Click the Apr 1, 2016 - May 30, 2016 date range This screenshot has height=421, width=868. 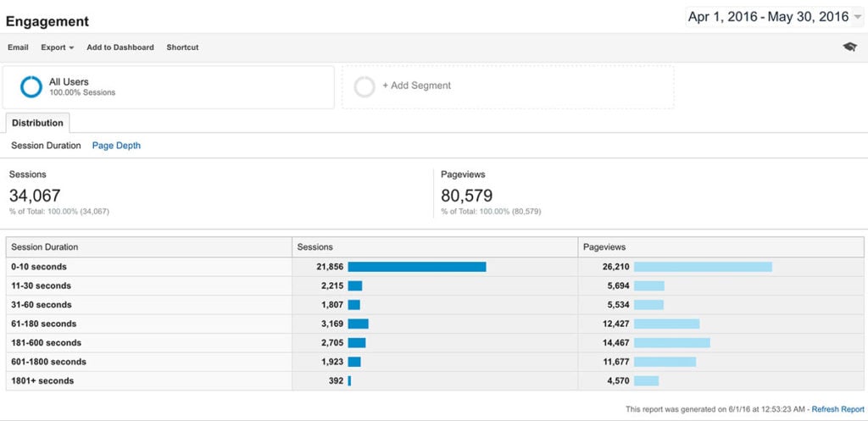768,17
